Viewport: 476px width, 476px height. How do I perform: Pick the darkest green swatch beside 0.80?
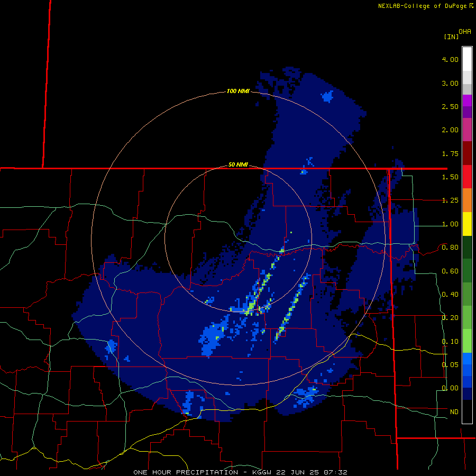tap(467, 247)
